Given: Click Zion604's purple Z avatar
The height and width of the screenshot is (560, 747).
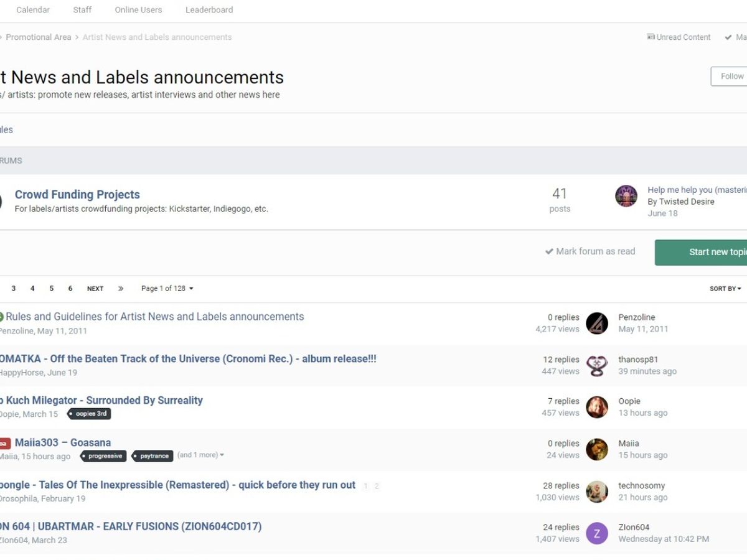Looking at the screenshot, I should [597, 533].
